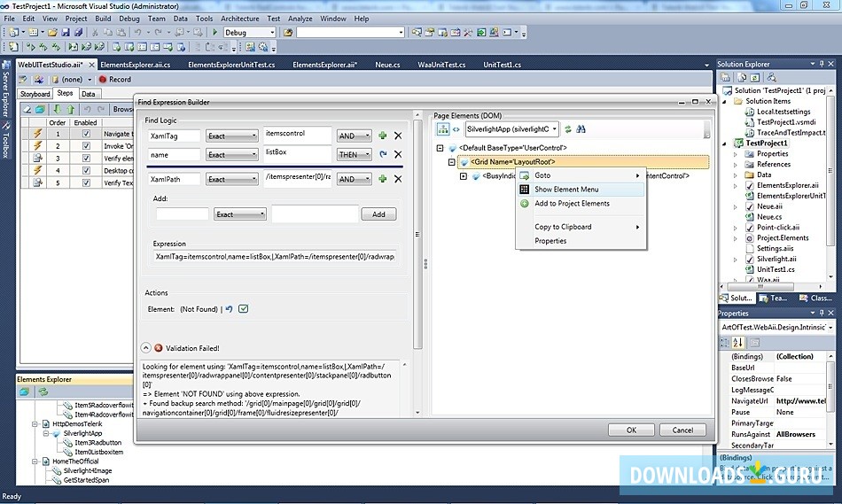Switch to Storyboard tab
Viewport: 842px width, 504px height.
click(35, 94)
